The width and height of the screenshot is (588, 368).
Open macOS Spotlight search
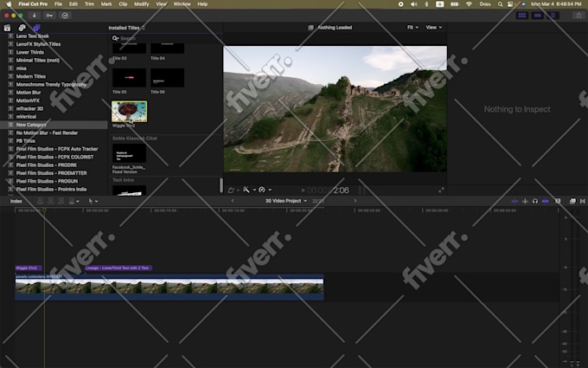pyautogui.click(x=500, y=4)
